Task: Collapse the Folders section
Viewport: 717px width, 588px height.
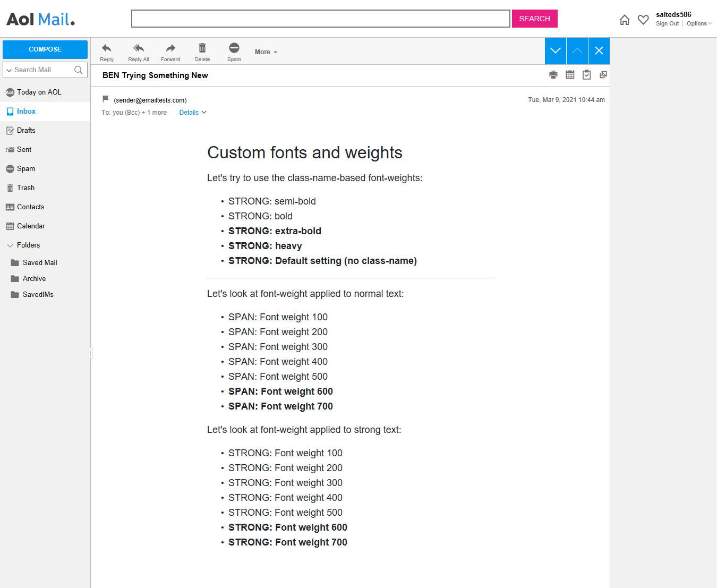Action: [x=10, y=245]
